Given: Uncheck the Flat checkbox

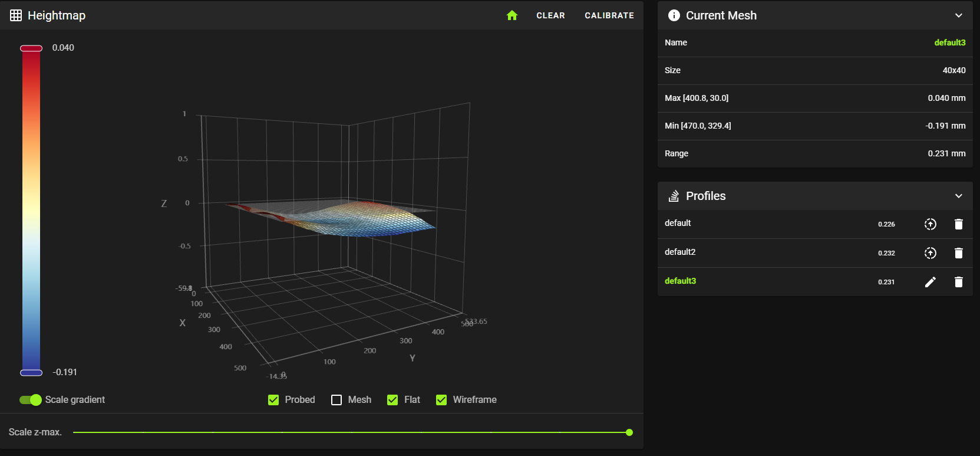Looking at the screenshot, I should pyautogui.click(x=392, y=400).
